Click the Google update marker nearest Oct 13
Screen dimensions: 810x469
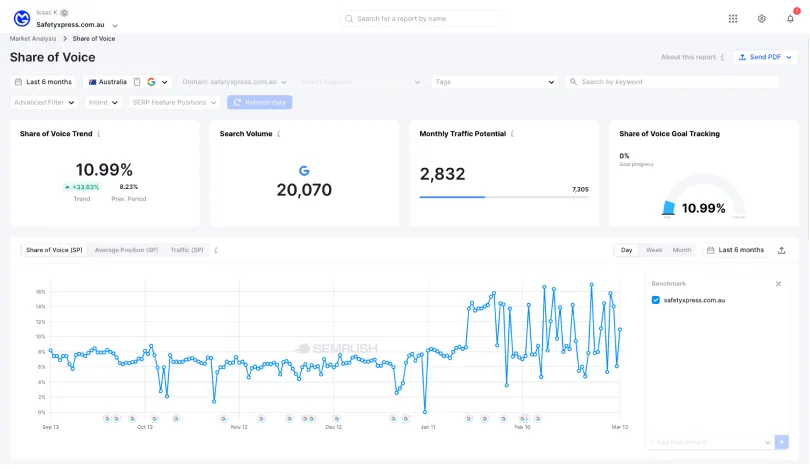tap(154, 419)
